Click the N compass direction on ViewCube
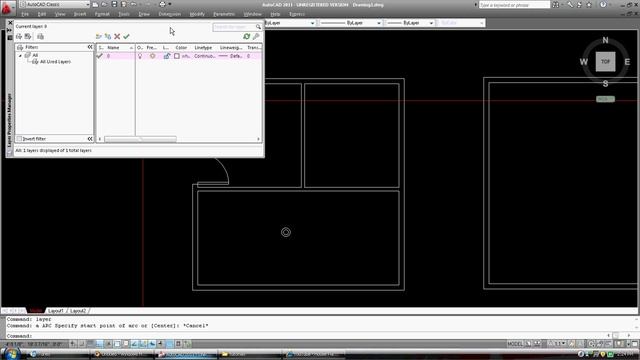640x360 pixels. [605, 40]
